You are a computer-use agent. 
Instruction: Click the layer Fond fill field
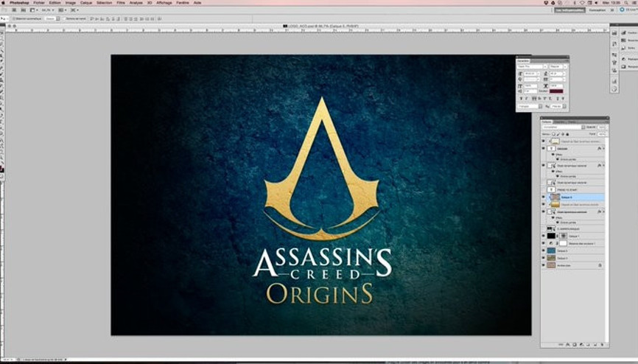[x=601, y=134]
